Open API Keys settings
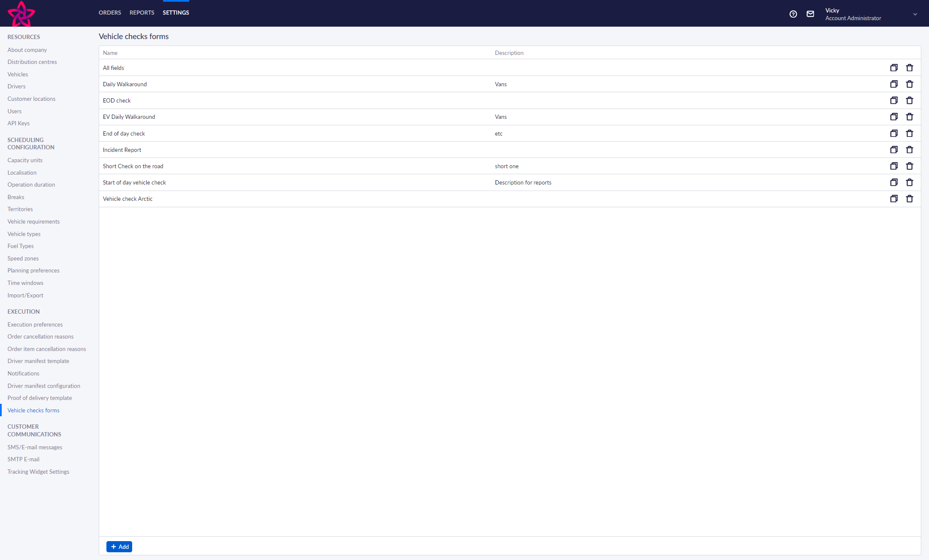 pyautogui.click(x=18, y=123)
